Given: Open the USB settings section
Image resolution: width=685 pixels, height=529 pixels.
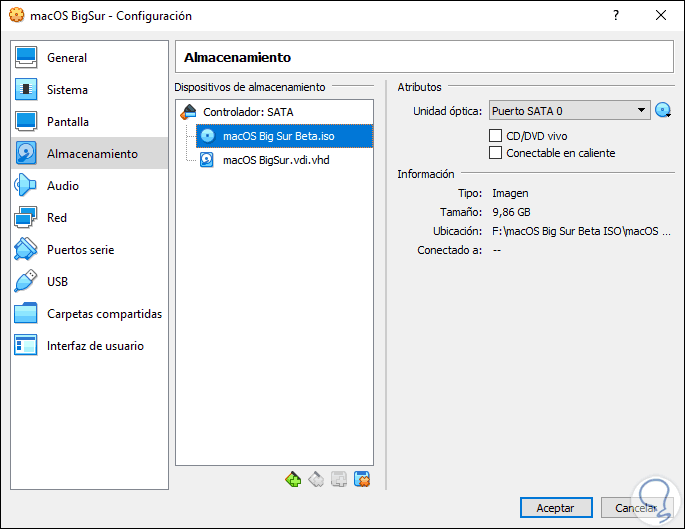Looking at the screenshot, I should click(x=57, y=282).
